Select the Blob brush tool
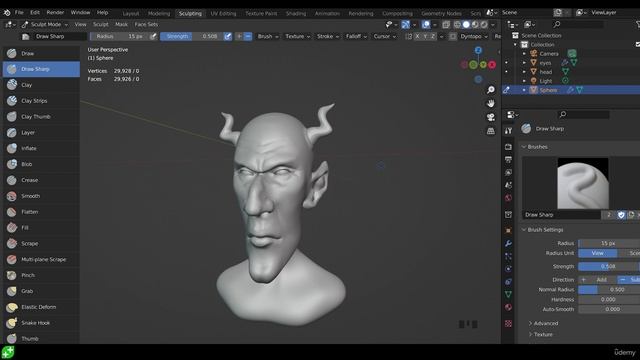 [41, 164]
